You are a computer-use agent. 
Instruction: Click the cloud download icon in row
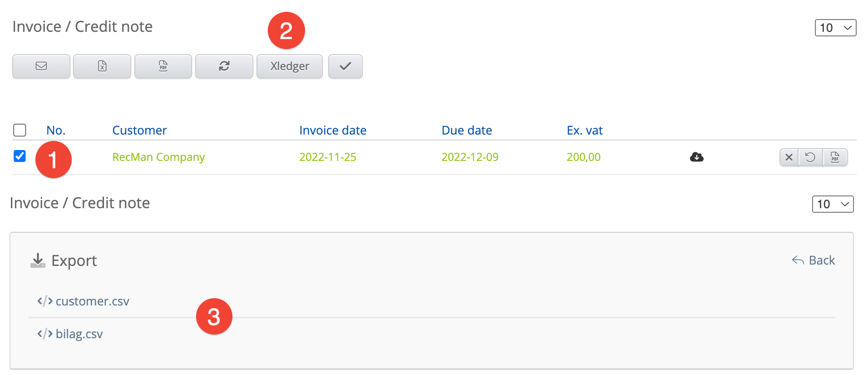point(696,157)
